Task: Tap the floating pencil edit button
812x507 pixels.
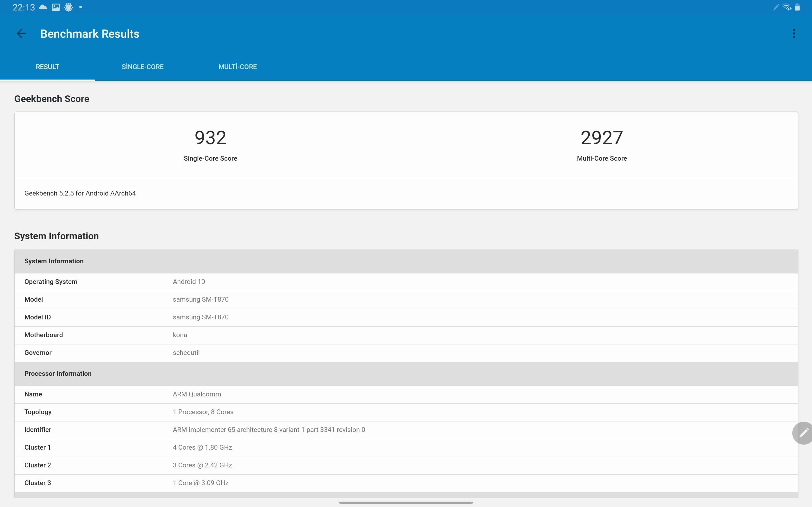Action: (803, 433)
